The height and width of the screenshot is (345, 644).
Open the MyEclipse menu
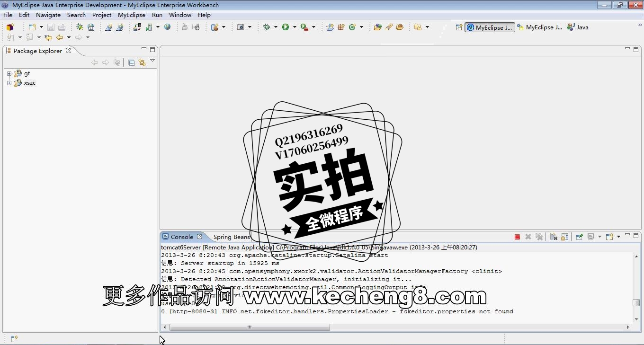point(132,15)
